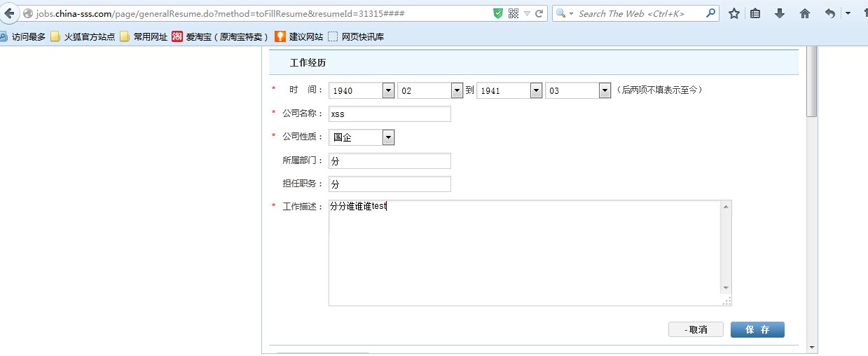Open the 公司性质 dropdown showing 国企
This screenshot has width=868, height=356.
(361, 137)
